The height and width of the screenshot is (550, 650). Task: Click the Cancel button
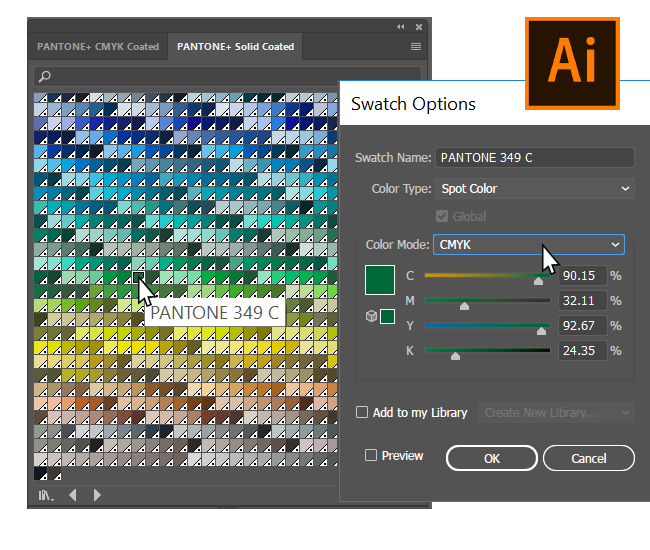click(589, 458)
